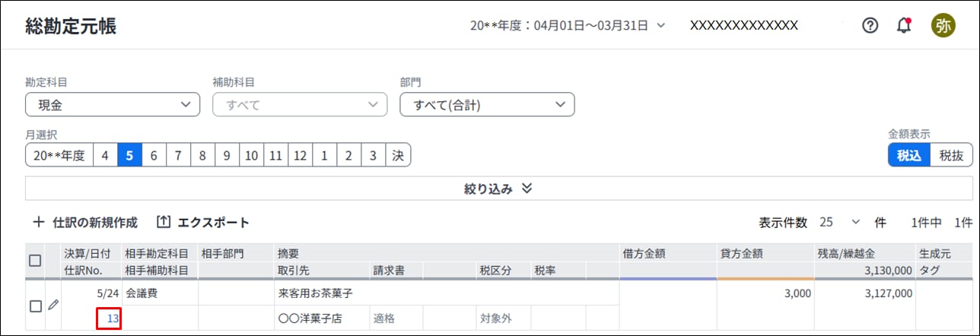Select the 決 closing period tab

[x=398, y=155]
